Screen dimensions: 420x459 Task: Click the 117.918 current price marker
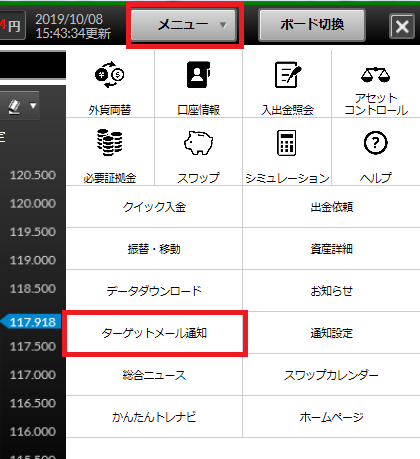click(x=31, y=322)
